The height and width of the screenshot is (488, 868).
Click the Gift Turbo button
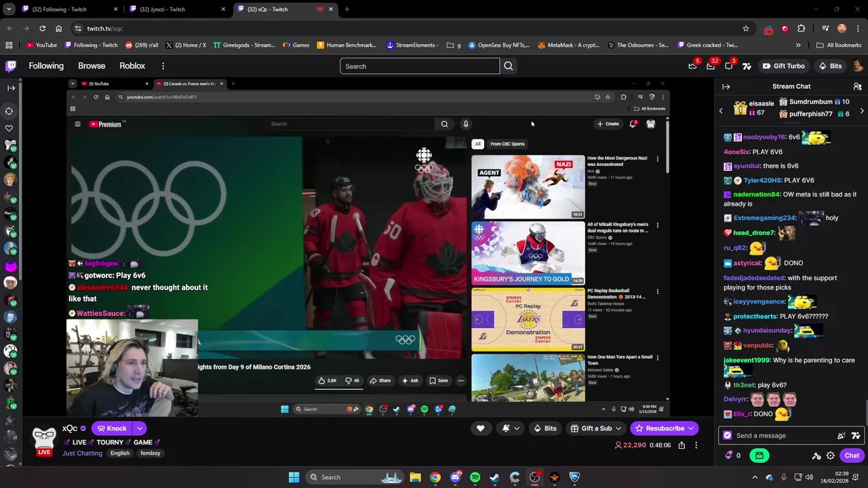[x=783, y=66]
